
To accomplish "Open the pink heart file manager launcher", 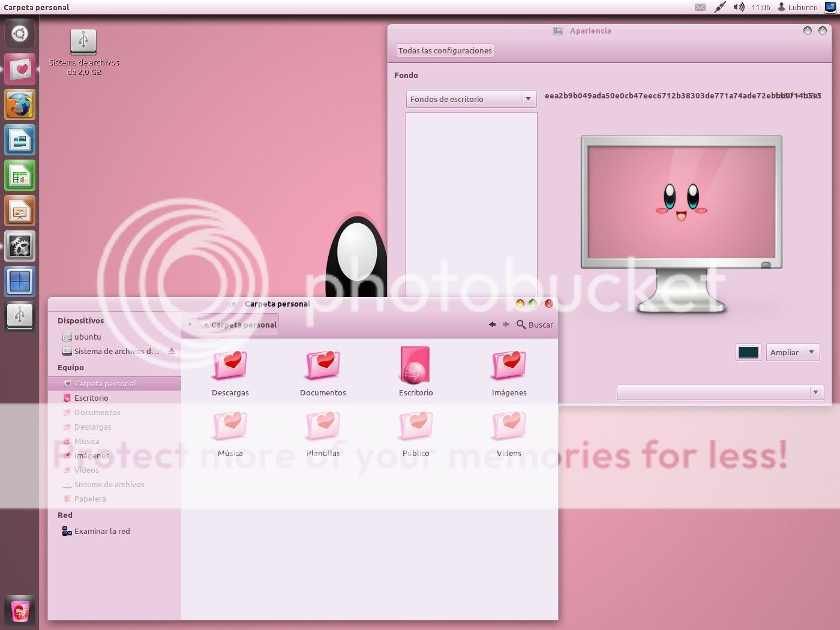I will tap(20, 69).
